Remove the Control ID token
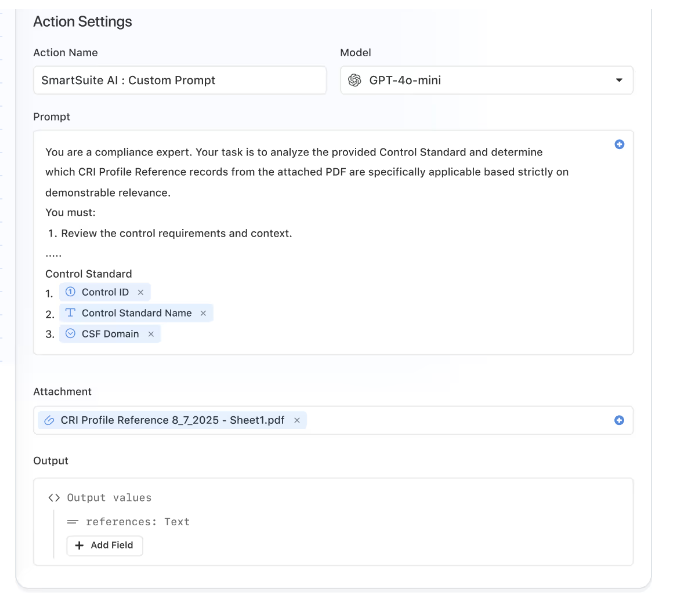Viewport: 676px width, 607px height. 141,293
